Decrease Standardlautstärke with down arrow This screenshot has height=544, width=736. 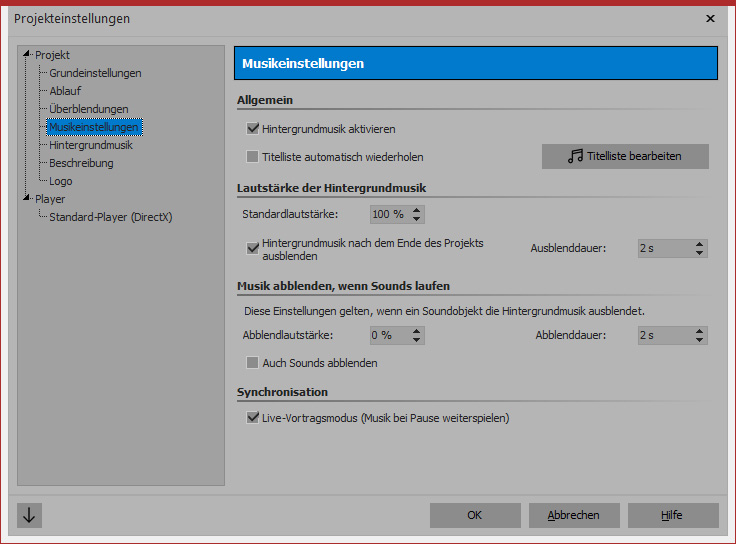416,219
